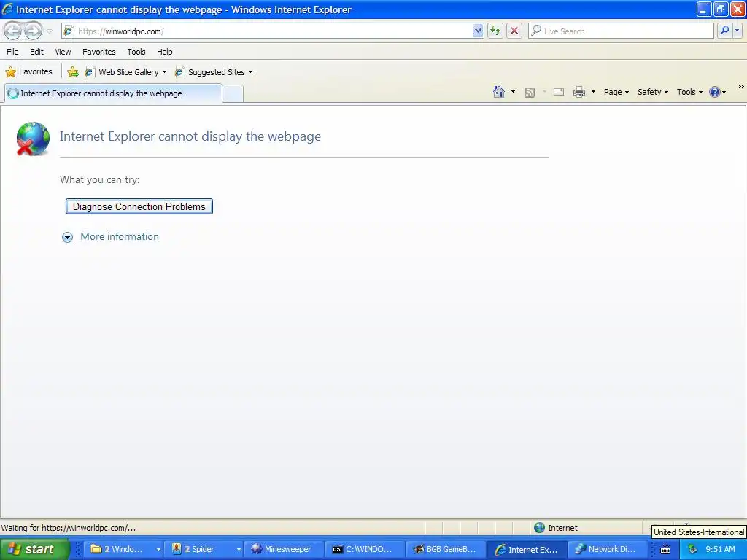Switch to Minesweeper in the taskbar
Viewport: 747px width, 560px height.
point(284,549)
